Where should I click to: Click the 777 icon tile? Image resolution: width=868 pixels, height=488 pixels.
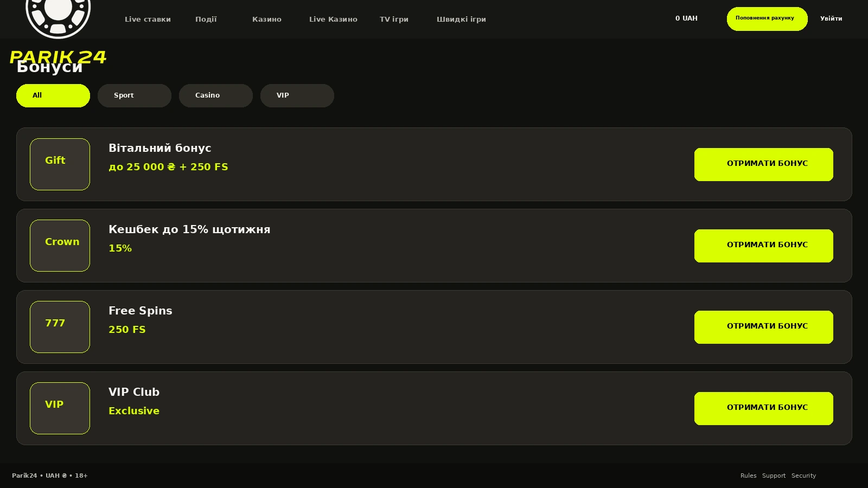tap(60, 327)
